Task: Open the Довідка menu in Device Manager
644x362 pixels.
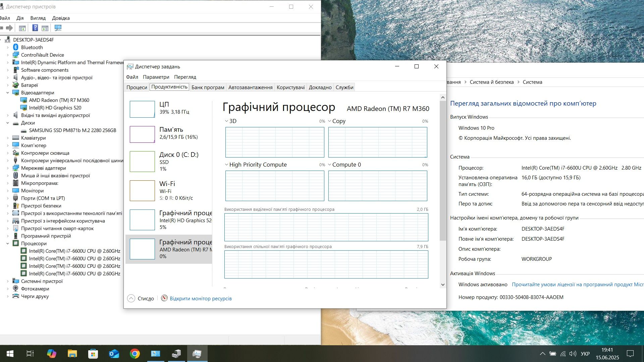Action: tap(61, 18)
